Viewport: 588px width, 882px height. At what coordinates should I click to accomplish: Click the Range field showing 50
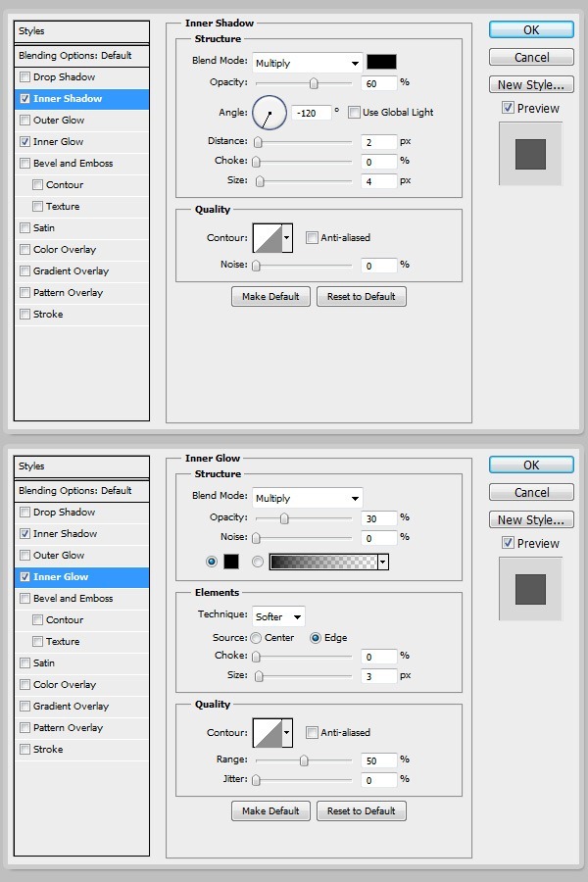(x=378, y=760)
